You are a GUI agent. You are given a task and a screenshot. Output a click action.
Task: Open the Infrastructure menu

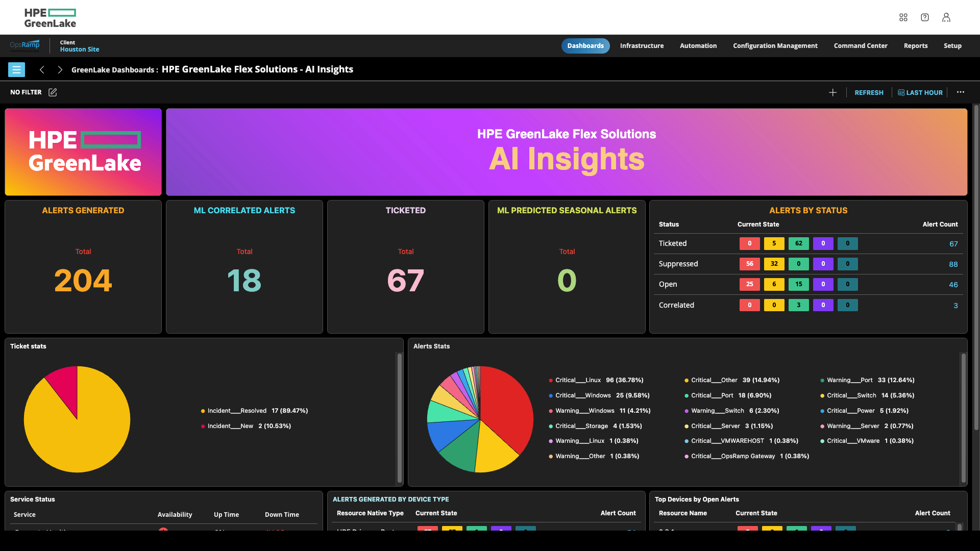point(642,46)
